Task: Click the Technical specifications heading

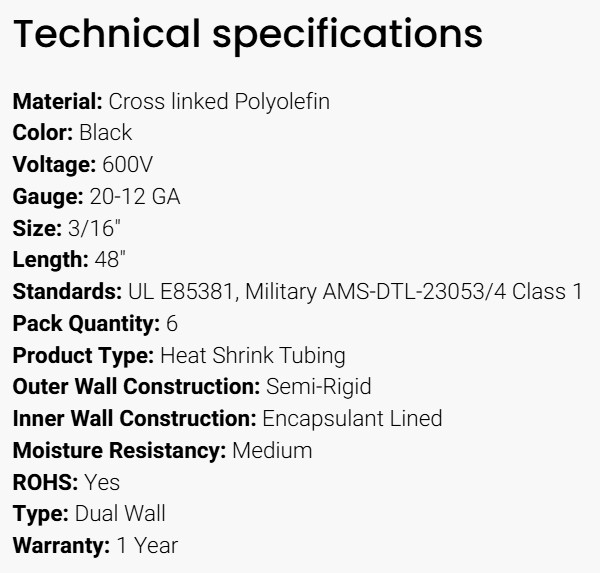Action: [247, 34]
